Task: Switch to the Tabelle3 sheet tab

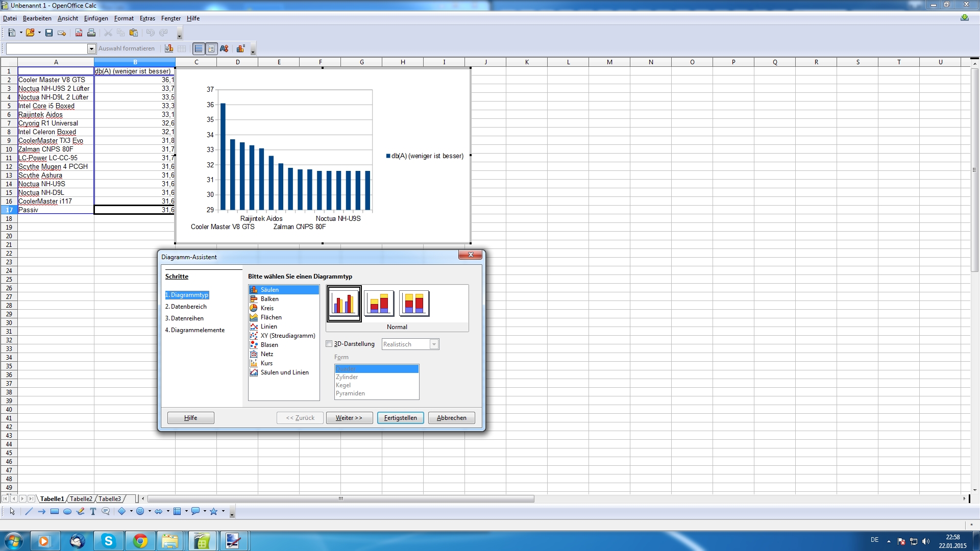Action: point(110,499)
